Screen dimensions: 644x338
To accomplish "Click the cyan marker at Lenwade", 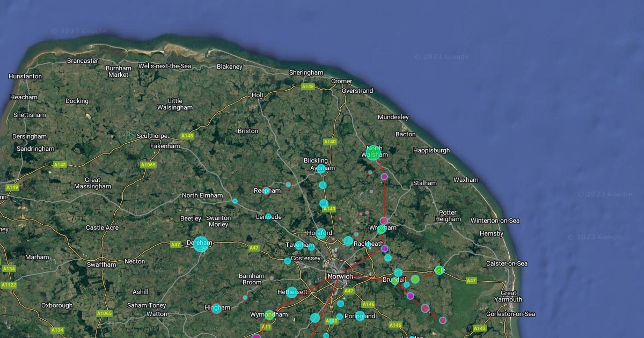I will tap(268, 217).
